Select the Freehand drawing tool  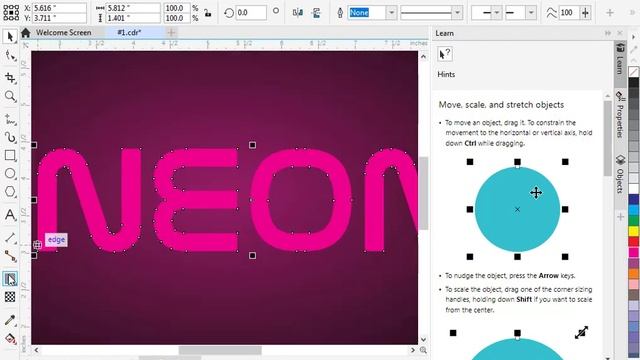click(x=10, y=119)
